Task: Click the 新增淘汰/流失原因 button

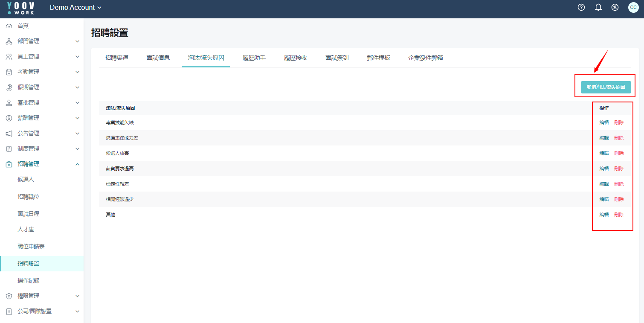Action: point(606,87)
